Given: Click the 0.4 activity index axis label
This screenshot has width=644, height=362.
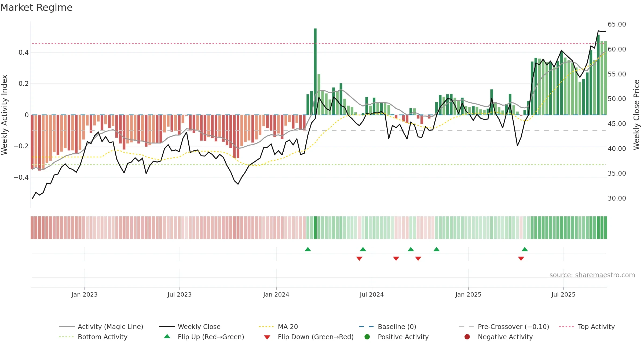Looking at the screenshot, I should click(24, 53).
